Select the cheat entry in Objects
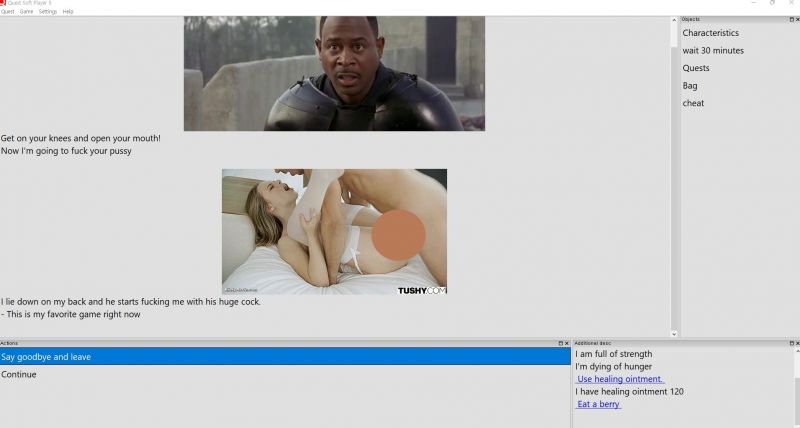 [693, 103]
